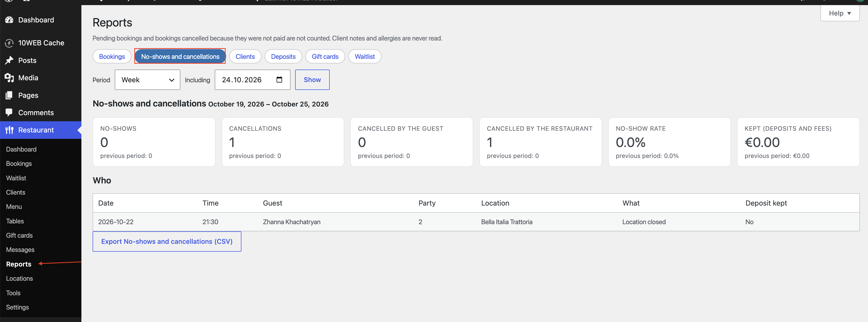Open the calendar date picker icon

(x=279, y=80)
